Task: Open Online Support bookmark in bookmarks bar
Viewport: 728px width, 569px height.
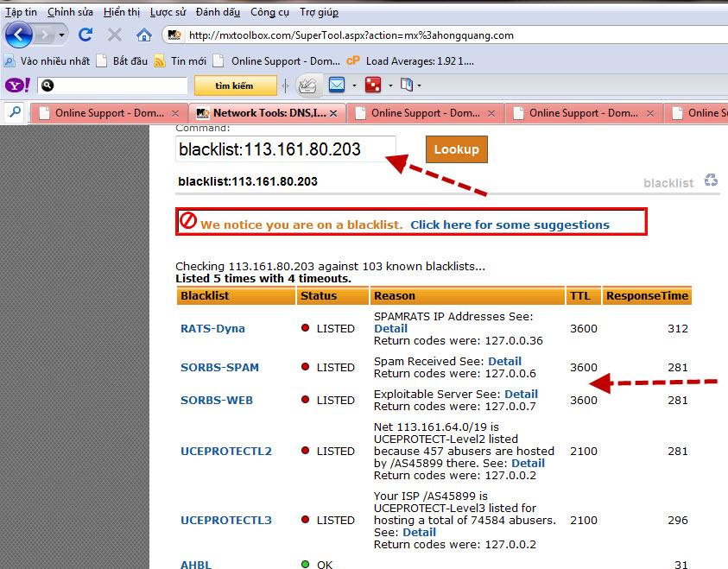Action: (x=276, y=60)
